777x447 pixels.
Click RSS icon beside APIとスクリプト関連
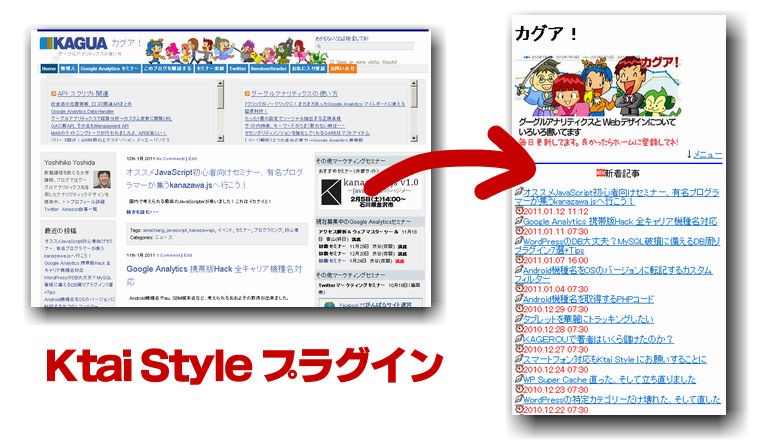point(54,93)
